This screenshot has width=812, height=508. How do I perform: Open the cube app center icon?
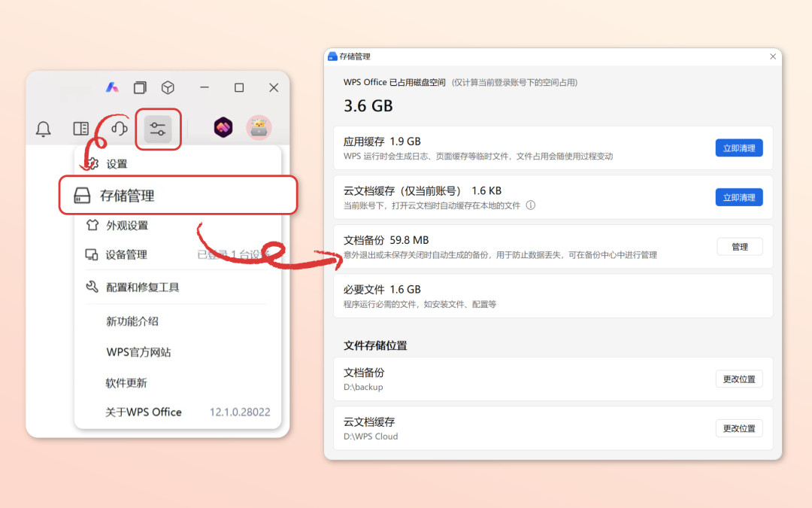[168, 87]
